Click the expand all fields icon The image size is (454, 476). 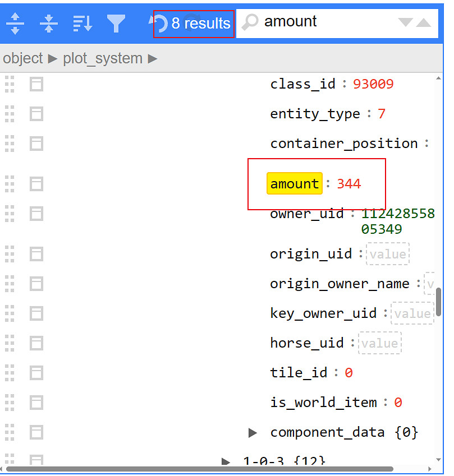(x=15, y=23)
